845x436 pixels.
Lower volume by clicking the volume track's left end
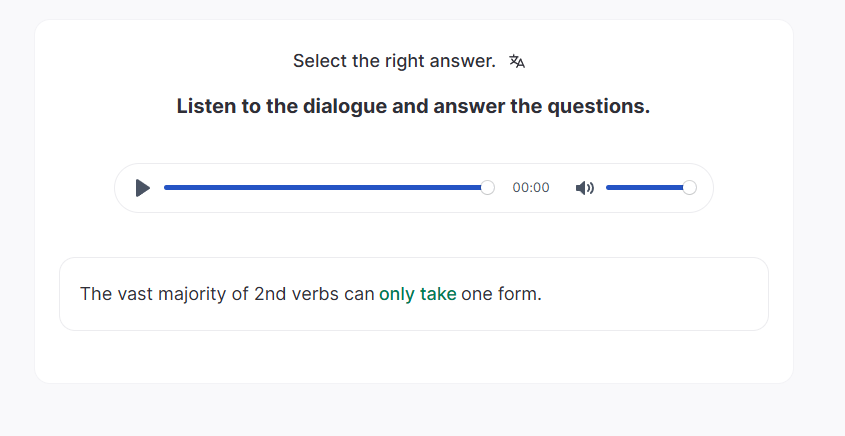tap(609, 188)
